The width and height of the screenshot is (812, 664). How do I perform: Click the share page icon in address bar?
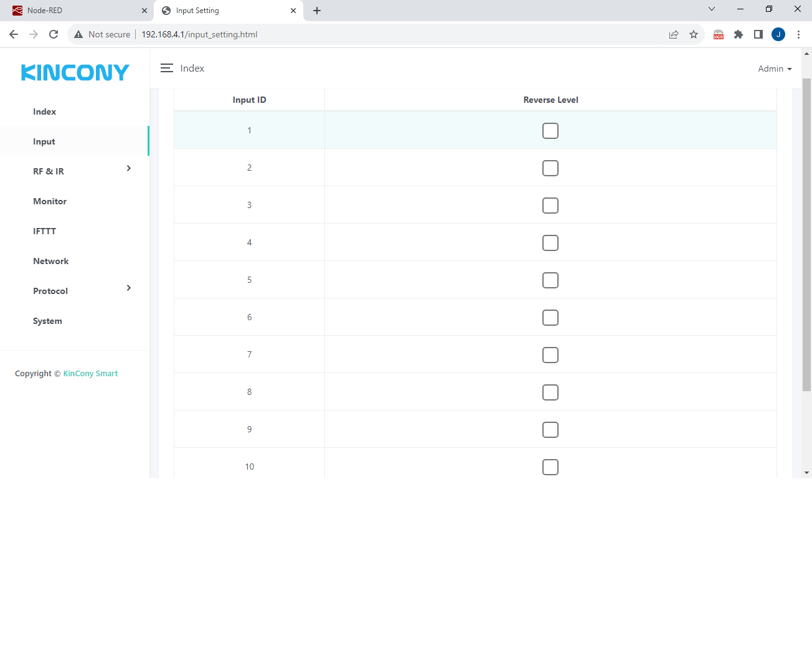(x=674, y=34)
